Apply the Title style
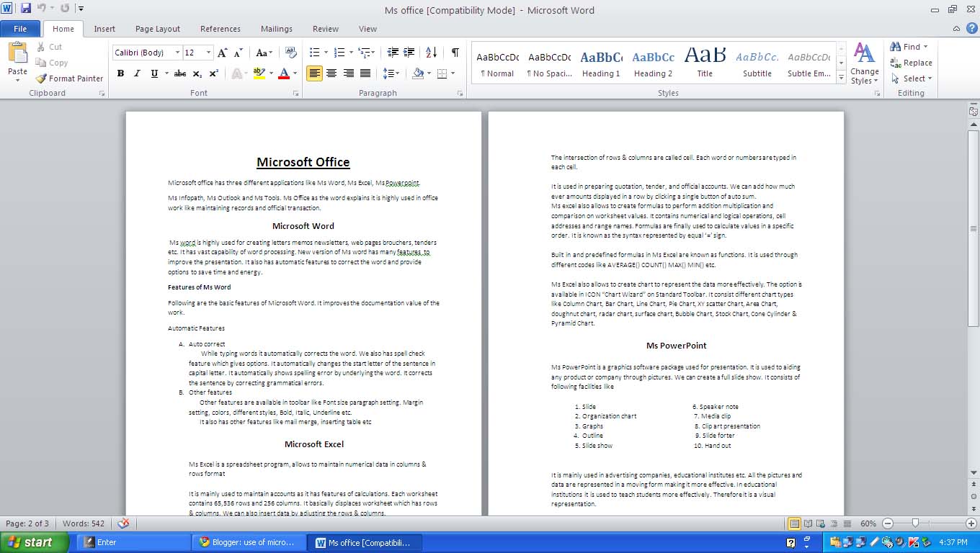Viewport: 980px width, 553px height. coord(705,63)
